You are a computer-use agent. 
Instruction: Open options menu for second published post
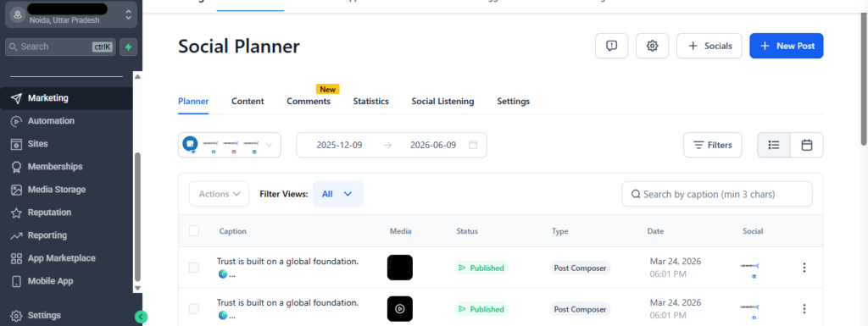click(804, 309)
